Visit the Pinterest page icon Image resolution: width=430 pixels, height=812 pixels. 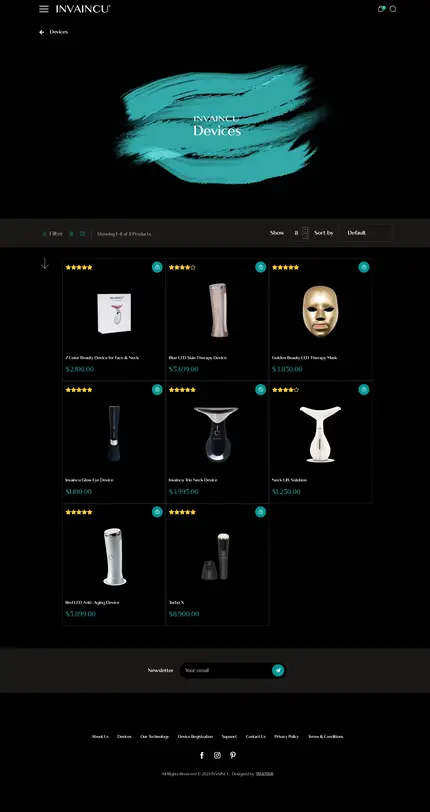(x=233, y=755)
